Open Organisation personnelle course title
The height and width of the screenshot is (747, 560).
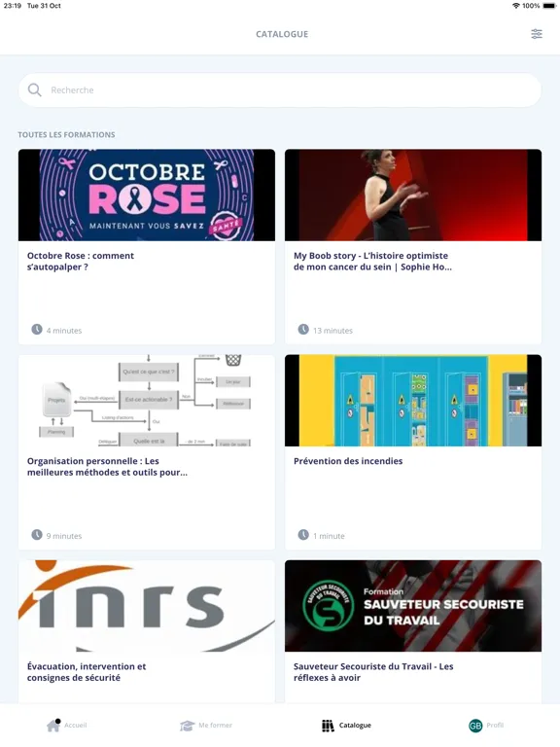click(107, 467)
